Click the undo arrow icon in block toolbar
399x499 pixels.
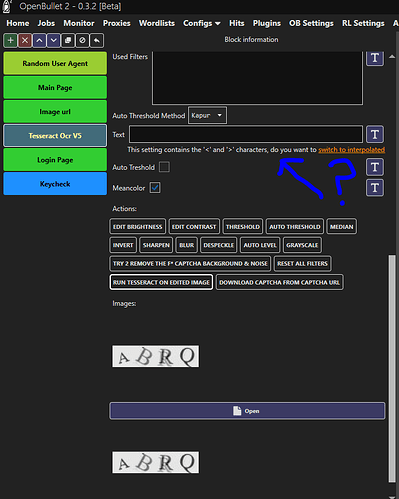click(x=96, y=41)
